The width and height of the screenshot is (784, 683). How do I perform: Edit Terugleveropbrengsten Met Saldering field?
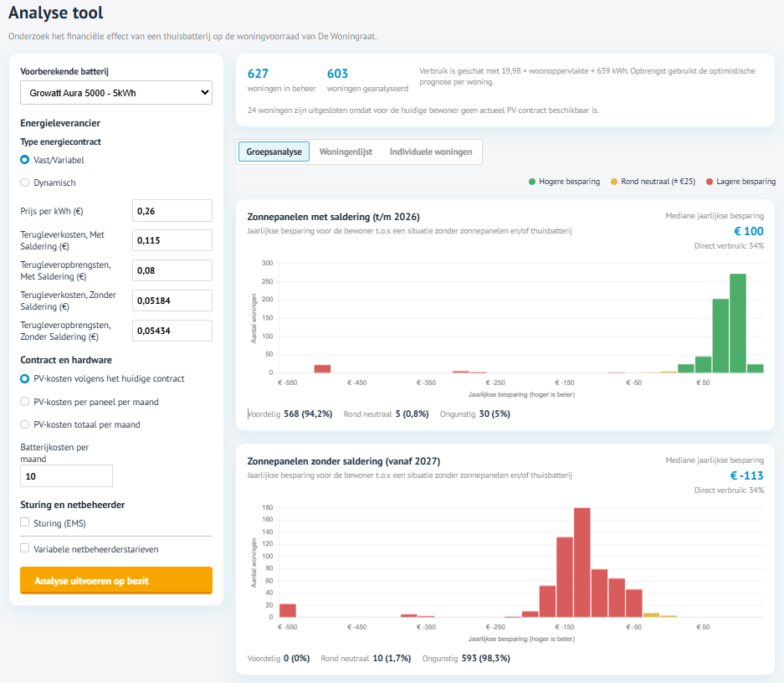[x=172, y=270]
